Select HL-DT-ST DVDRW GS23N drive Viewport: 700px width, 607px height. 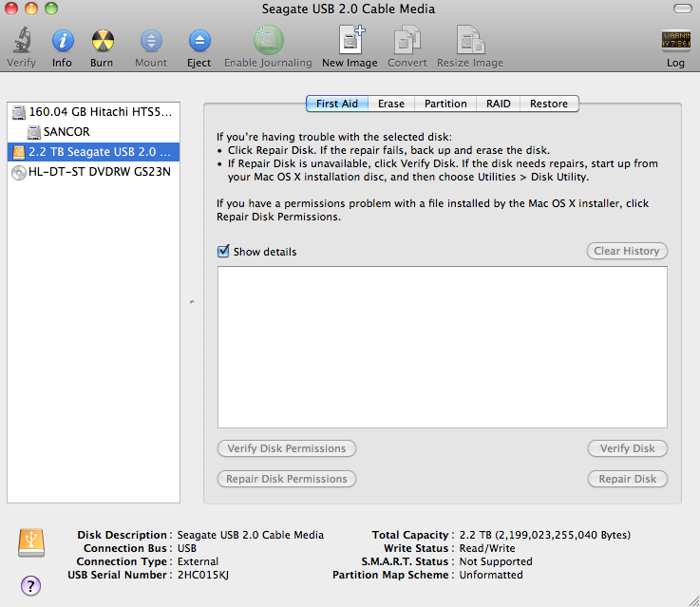tap(94, 172)
